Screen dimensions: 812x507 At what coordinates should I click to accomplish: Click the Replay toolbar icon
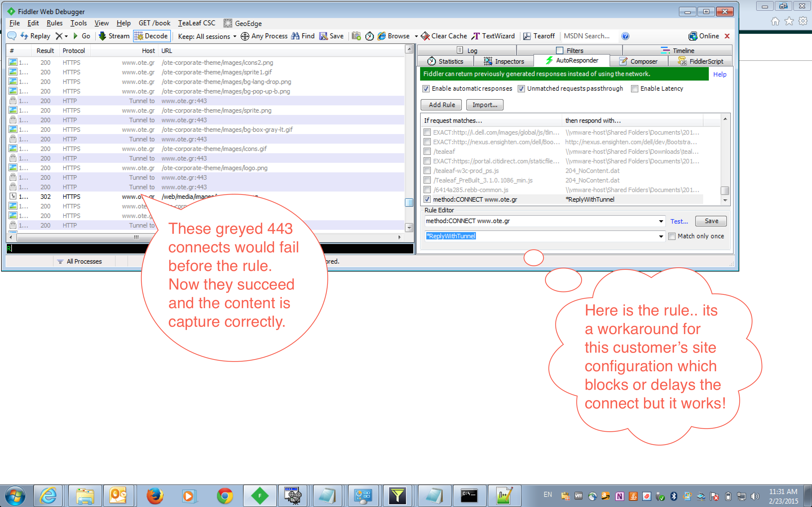tap(24, 36)
